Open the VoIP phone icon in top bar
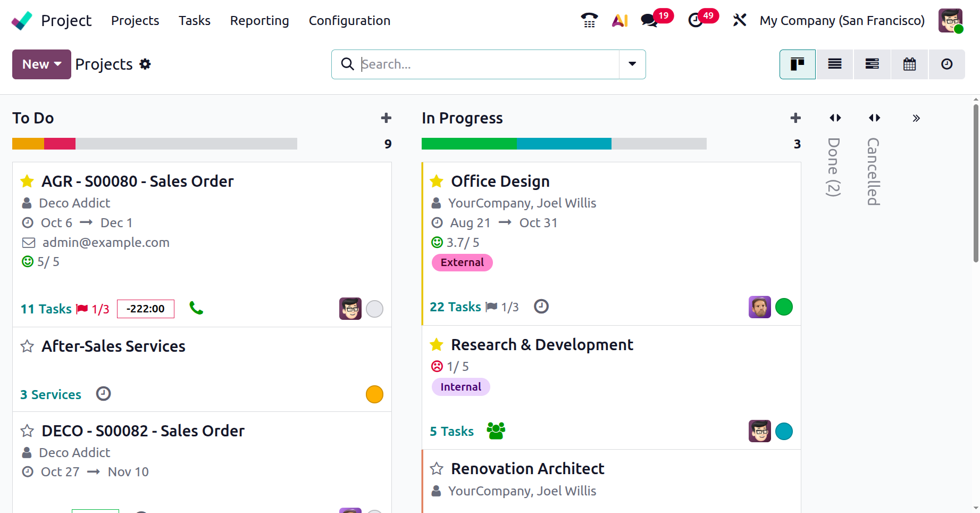The width and height of the screenshot is (980, 513). point(589,20)
